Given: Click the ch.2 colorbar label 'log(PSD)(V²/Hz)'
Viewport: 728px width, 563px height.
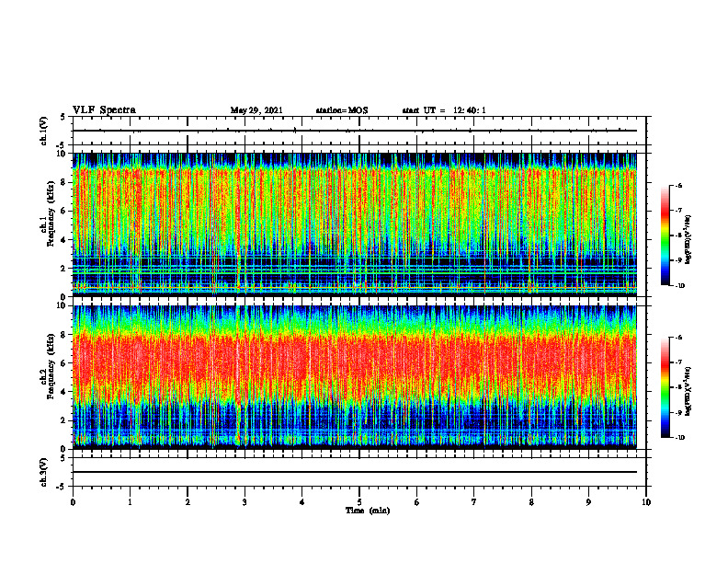Looking at the screenshot, I should tap(688, 391).
